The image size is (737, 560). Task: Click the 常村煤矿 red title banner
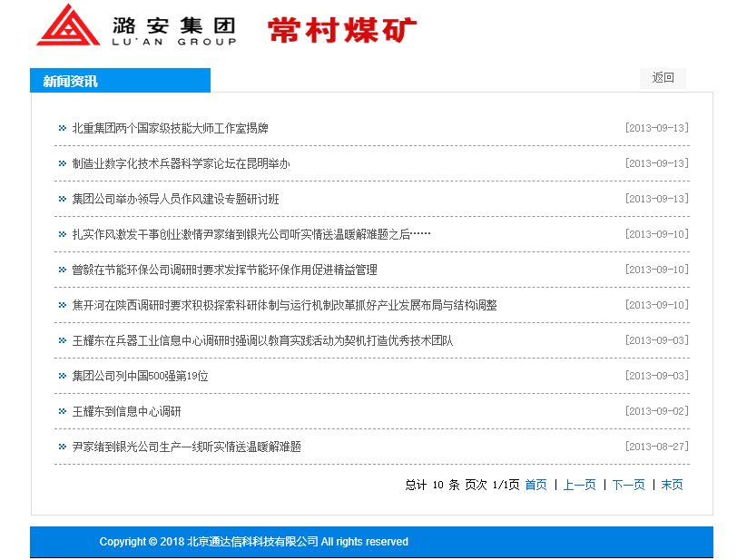342,29
